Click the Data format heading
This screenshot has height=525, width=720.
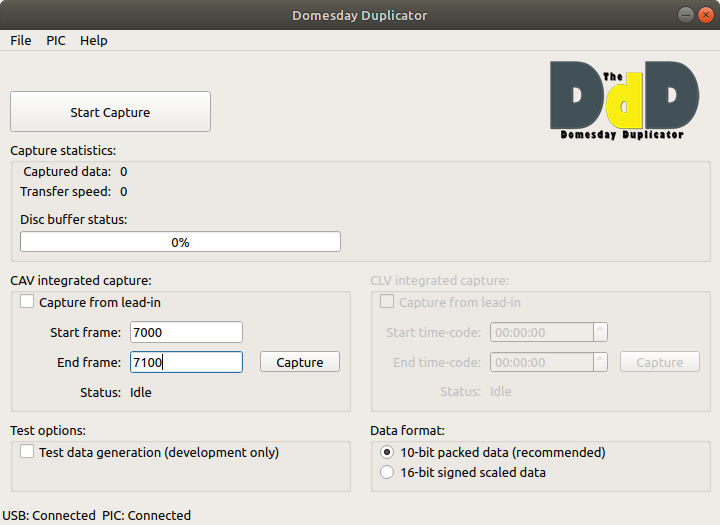[x=407, y=430]
